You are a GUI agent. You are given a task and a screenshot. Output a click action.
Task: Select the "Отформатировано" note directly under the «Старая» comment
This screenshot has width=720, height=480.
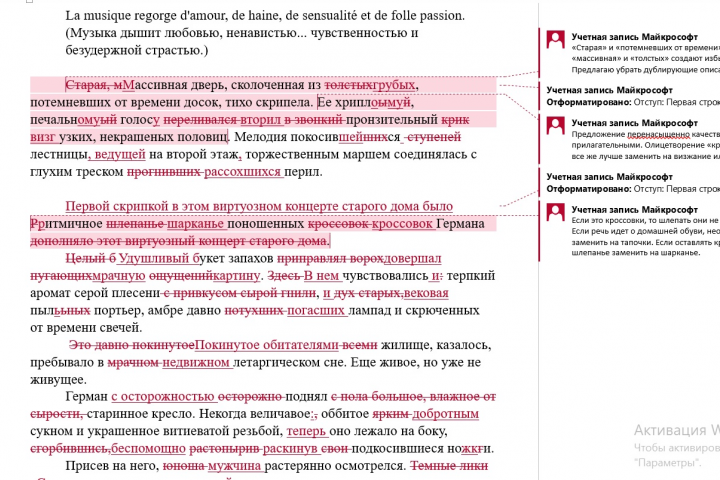coord(633,96)
